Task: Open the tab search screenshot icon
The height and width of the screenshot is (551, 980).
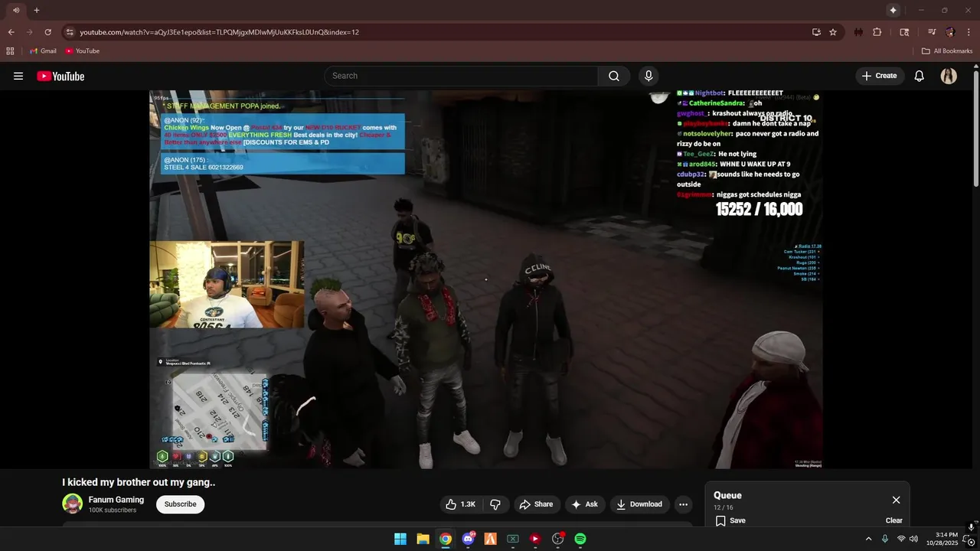Action: [x=904, y=32]
